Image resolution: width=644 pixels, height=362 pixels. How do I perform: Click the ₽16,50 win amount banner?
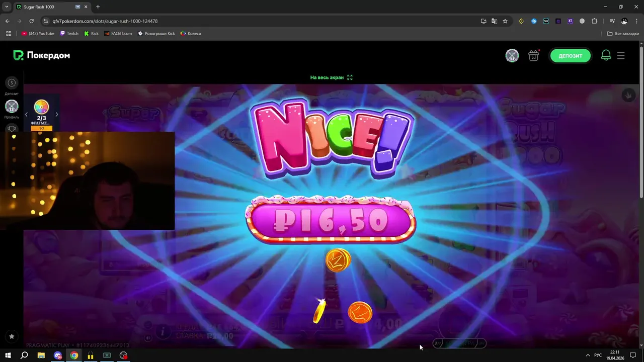331,220
